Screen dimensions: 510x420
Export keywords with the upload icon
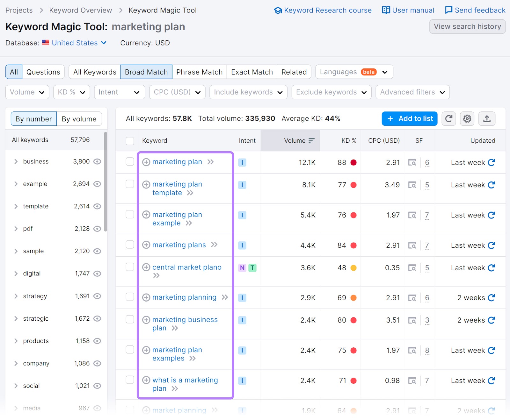(x=487, y=118)
